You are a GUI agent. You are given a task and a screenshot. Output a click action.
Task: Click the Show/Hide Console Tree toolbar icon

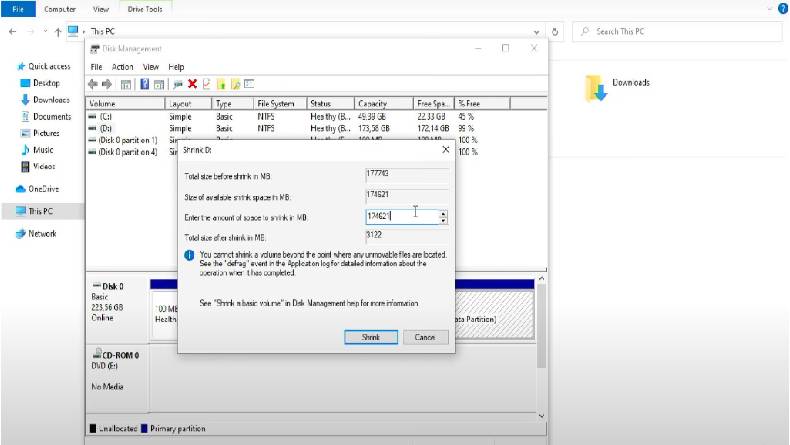tap(126, 84)
